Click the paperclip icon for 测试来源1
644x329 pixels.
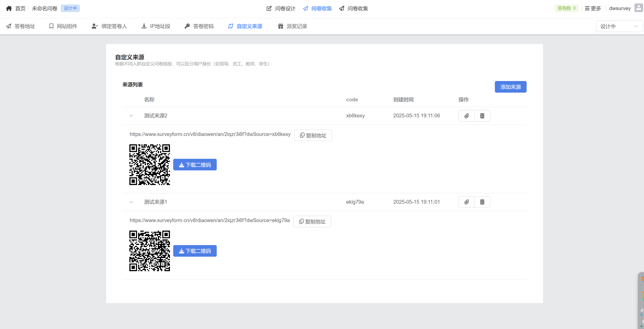click(x=466, y=202)
